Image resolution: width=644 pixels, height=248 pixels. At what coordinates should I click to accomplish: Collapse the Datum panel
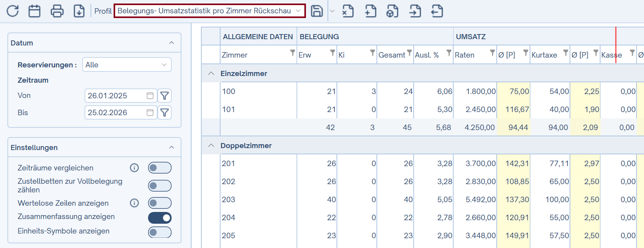click(172, 43)
